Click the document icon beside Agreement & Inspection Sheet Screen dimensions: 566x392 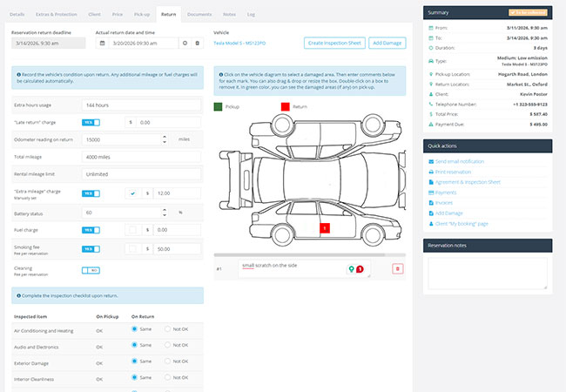click(431, 182)
